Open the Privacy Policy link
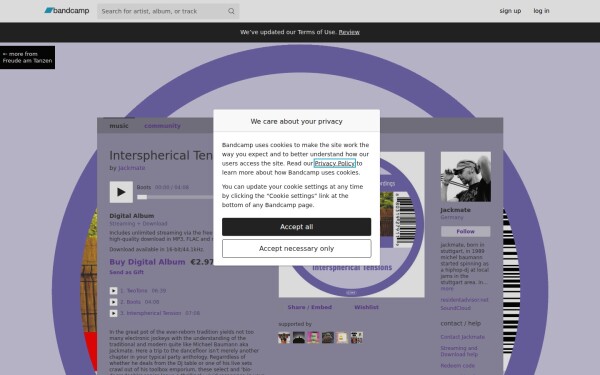The height and width of the screenshot is (375, 600). pyautogui.click(x=334, y=163)
